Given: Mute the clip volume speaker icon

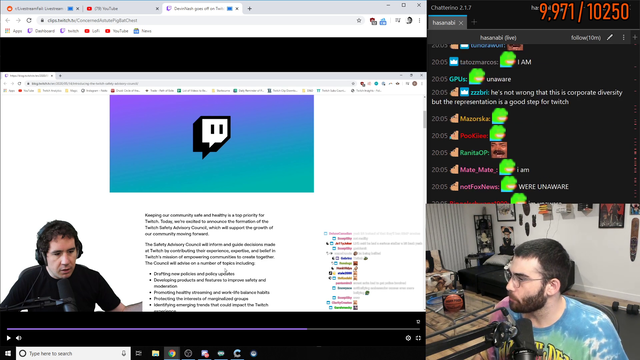Looking at the screenshot, I should (19, 338).
